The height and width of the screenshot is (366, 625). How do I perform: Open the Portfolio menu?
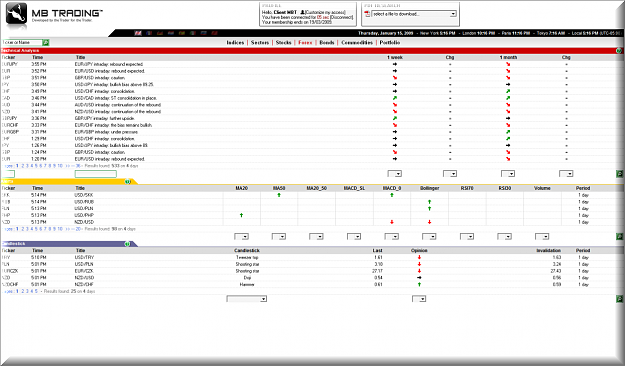point(390,43)
